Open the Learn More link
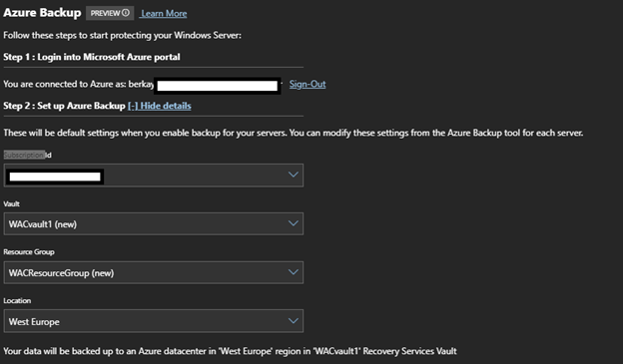Screen dimensions: 623x364 pyautogui.click(x=164, y=14)
